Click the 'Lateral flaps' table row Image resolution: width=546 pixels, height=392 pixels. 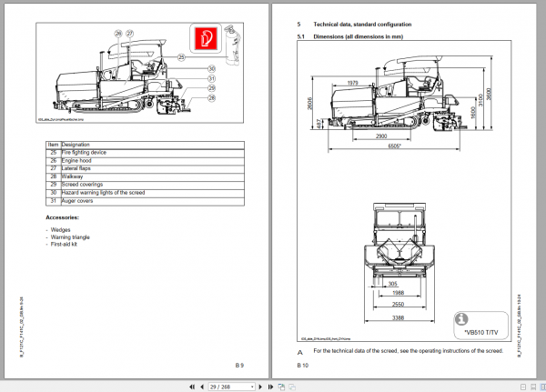pyautogui.click(x=145, y=168)
